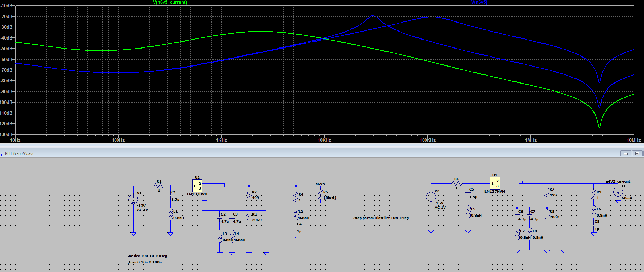Click the n6V5 net label

tap(320, 184)
